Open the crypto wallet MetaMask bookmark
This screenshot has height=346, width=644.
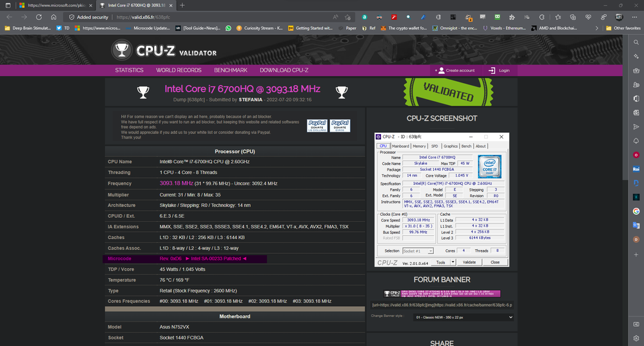point(404,28)
